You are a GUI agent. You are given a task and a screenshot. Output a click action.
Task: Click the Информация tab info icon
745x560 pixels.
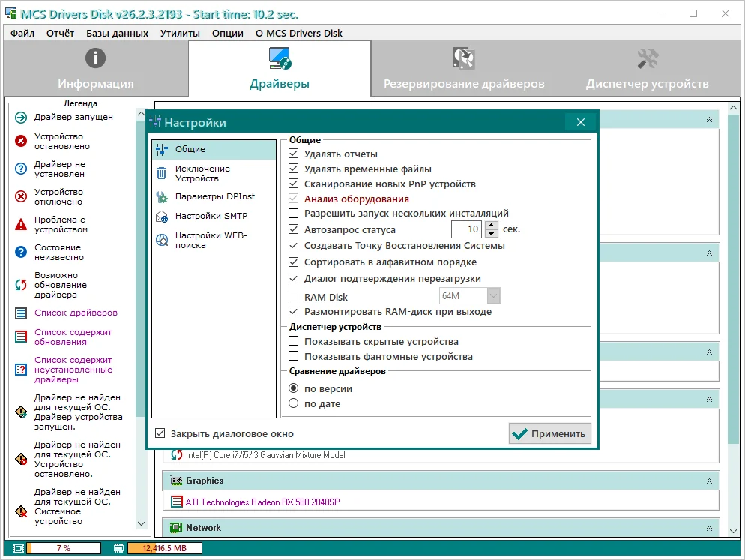pos(95,58)
